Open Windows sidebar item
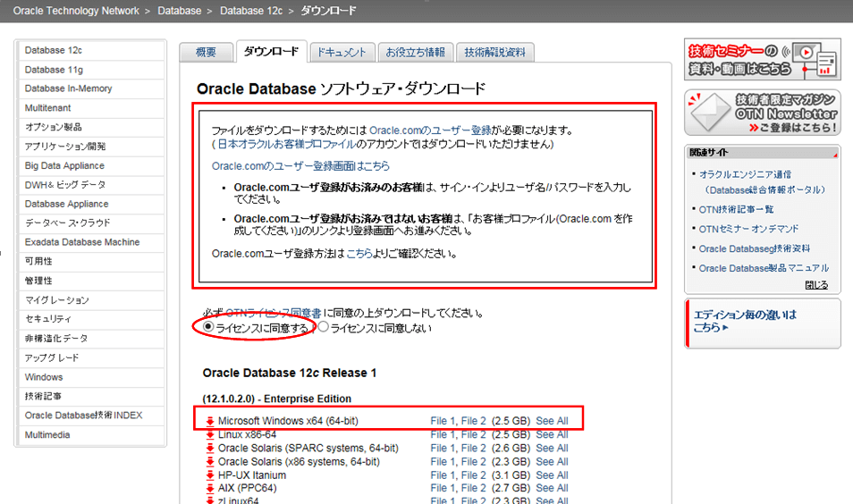The height and width of the screenshot is (504, 853). (x=91, y=377)
